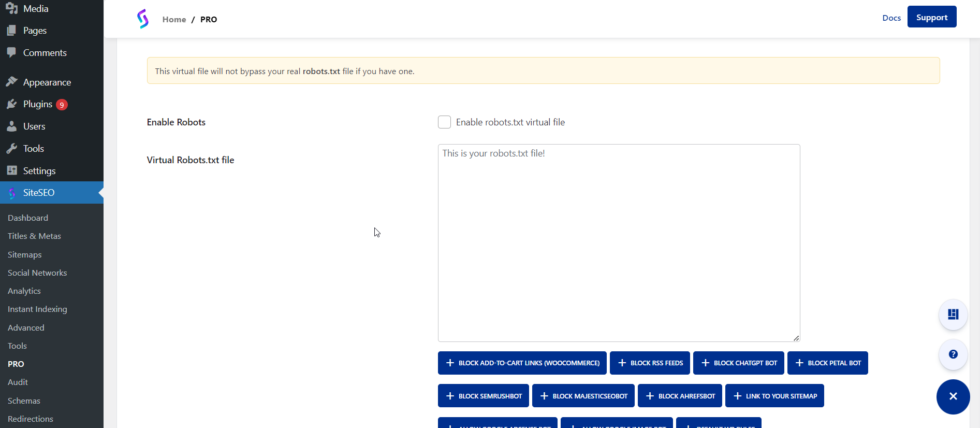Click Block Add-to-Cart Links (WooCommerce) button
Viewport: 980px width, 428px height.
(522, 363)
